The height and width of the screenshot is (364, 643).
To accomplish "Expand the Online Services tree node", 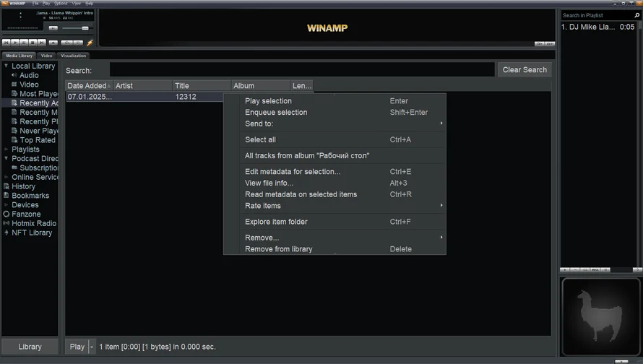I will click(6, 177).
